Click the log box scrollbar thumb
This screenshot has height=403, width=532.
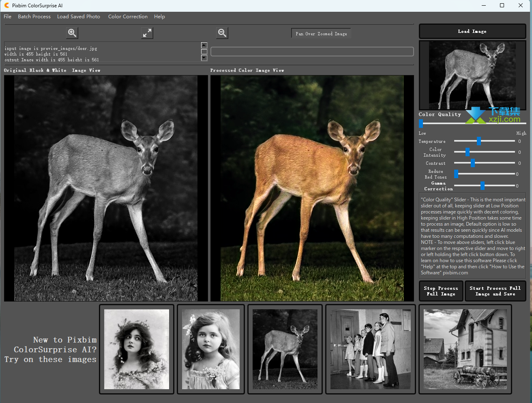(x=204, y=52)
